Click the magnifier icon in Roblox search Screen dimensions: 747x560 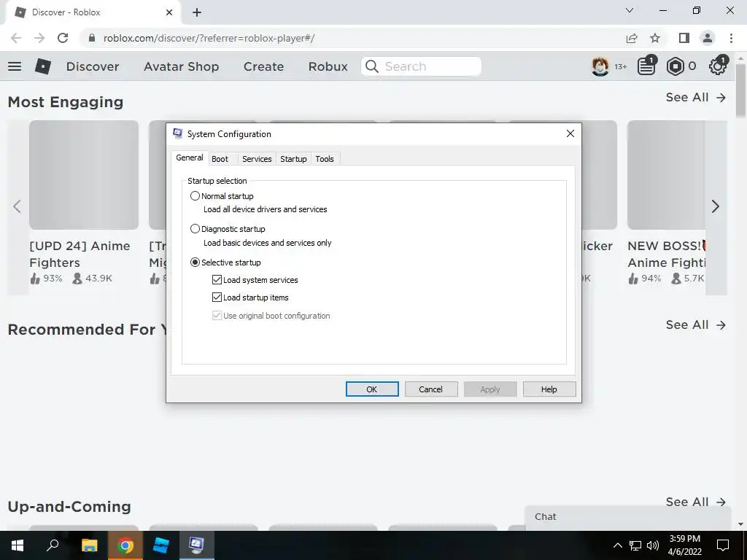point(372,66)
